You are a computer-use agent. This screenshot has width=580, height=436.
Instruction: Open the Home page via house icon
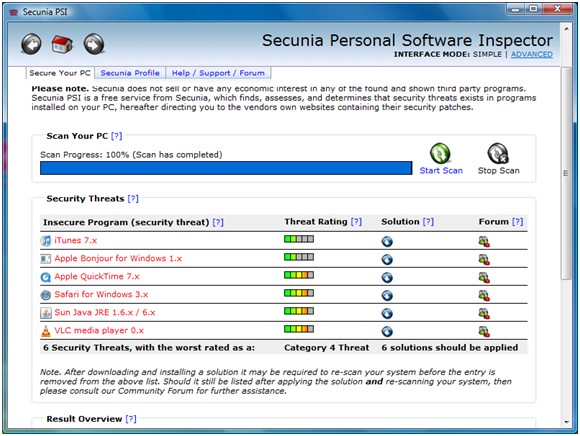click(x=62, y=44)
